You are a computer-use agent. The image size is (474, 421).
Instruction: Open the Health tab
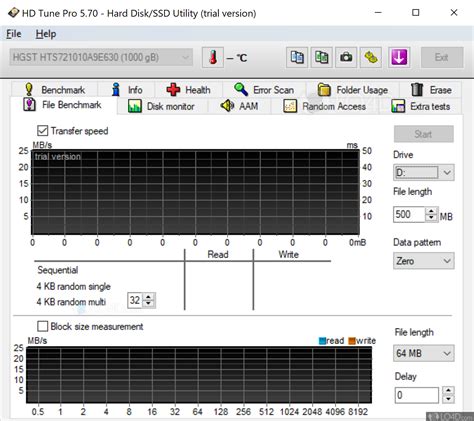click(x=188, y=90)
